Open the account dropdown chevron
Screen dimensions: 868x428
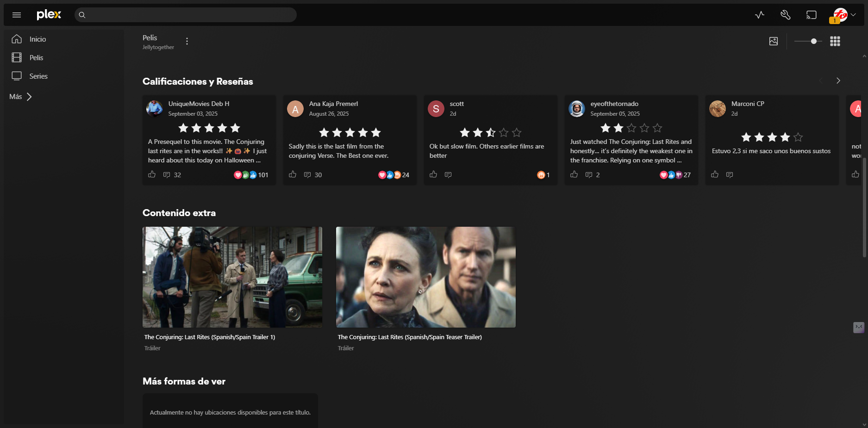[853, 15]
